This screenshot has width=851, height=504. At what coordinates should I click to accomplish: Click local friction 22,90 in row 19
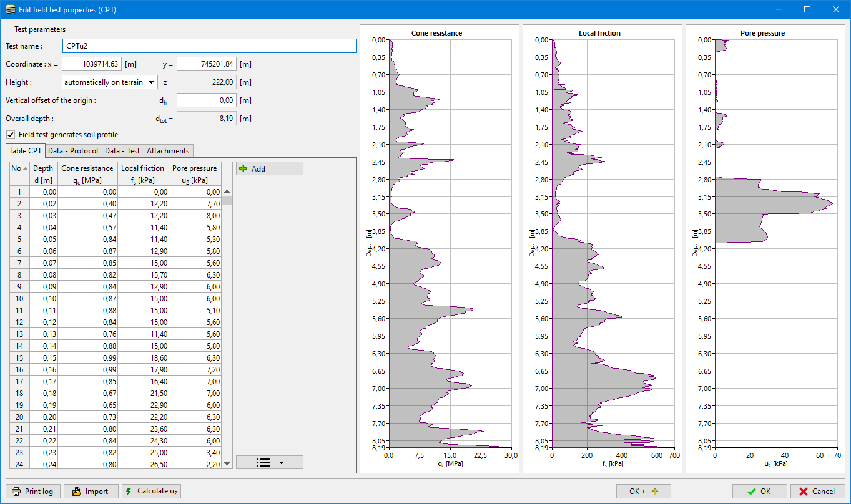pyautogui.click(x=143, y=405)
